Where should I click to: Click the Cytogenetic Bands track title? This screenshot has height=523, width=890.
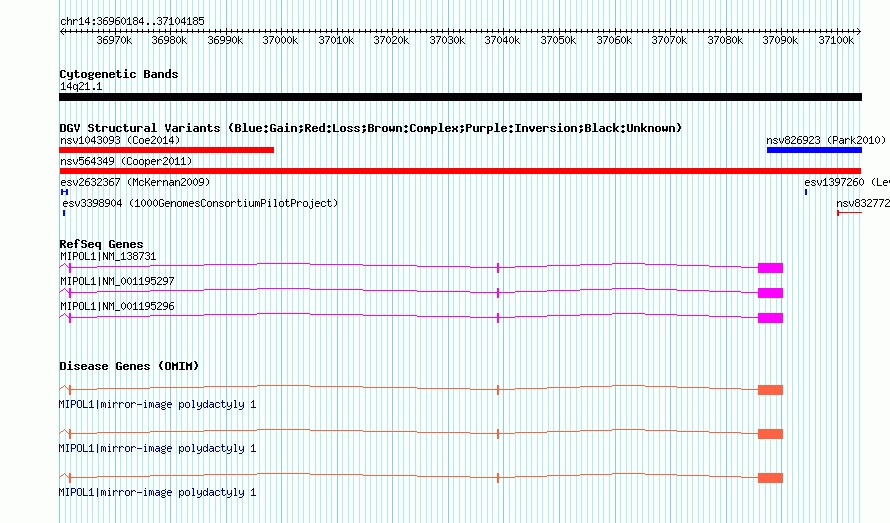click(119, 74)
